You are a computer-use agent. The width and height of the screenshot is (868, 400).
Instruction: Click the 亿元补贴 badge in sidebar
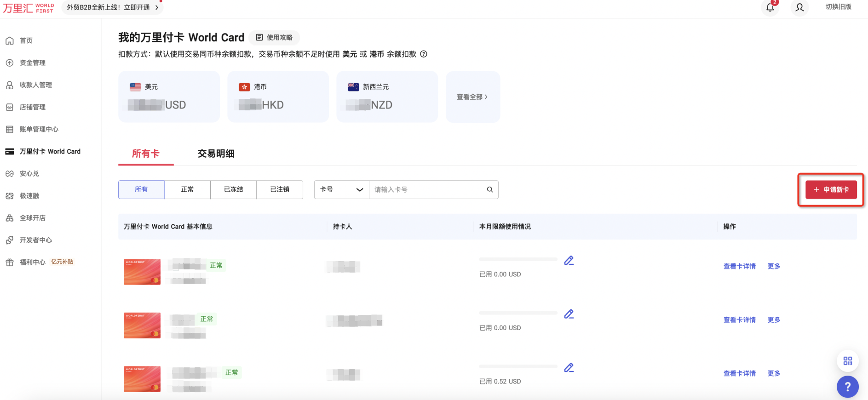[62, 262]
